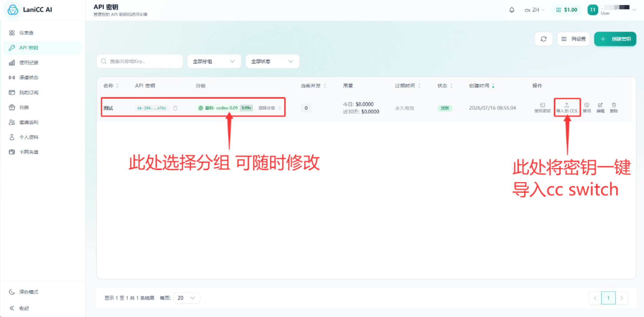
Task: Click the 卡网充值 recharge icon in sidebar
Action: (12, 152)
